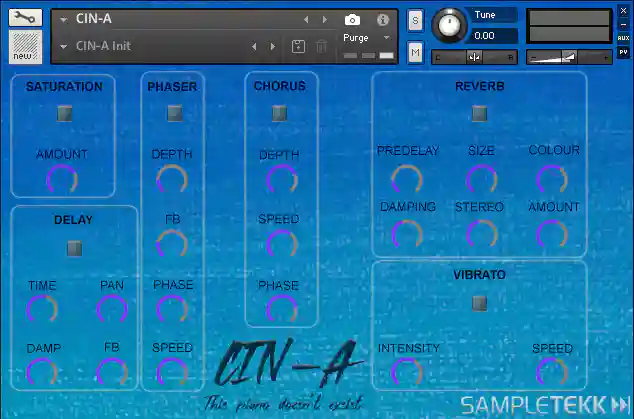Click the Delay FB knob

[x=112, y=372]
